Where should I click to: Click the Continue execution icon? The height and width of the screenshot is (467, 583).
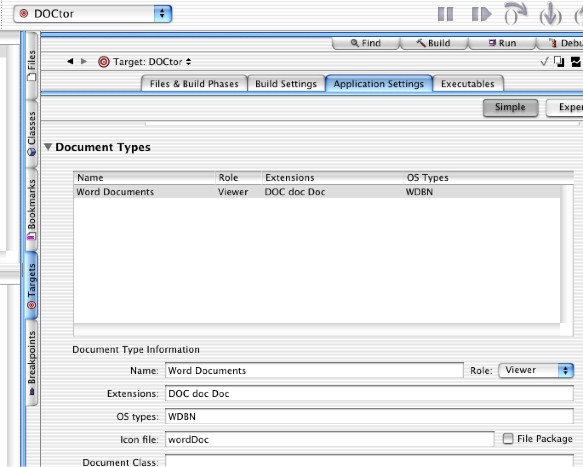point(481,15)
